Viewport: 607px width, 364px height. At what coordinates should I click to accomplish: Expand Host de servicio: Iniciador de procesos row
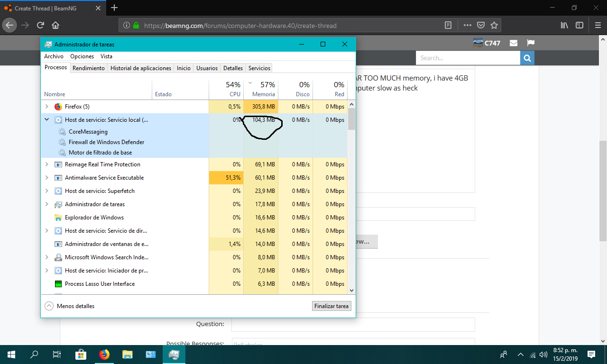(46, 271)
